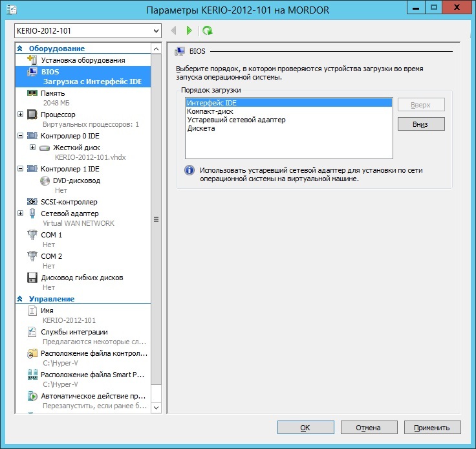Open Службы интеграции settings

click(74, 332)
